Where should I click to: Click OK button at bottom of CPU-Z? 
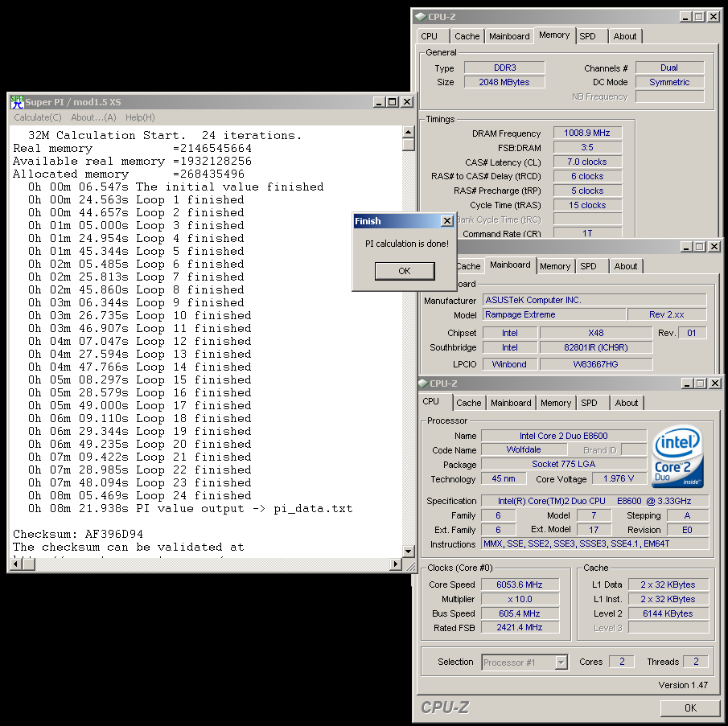pos(690,708)
